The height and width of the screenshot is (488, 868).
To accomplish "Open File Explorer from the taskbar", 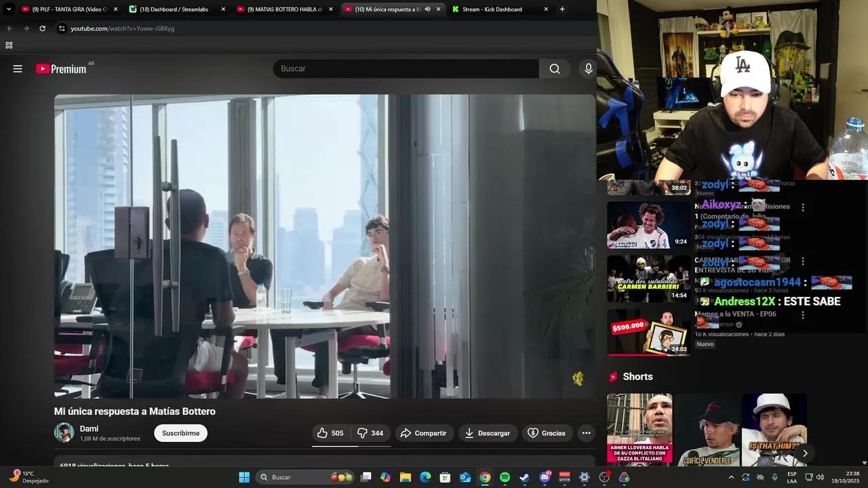I will tap(406, 477).
